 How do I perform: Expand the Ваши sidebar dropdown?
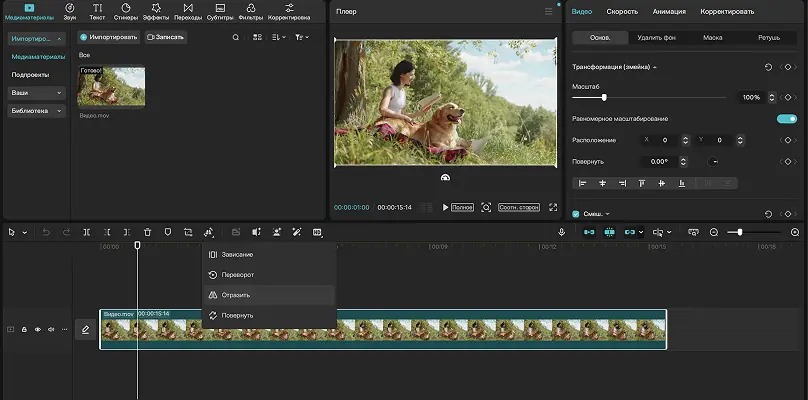pyautogui.click(x=37, y=93)
